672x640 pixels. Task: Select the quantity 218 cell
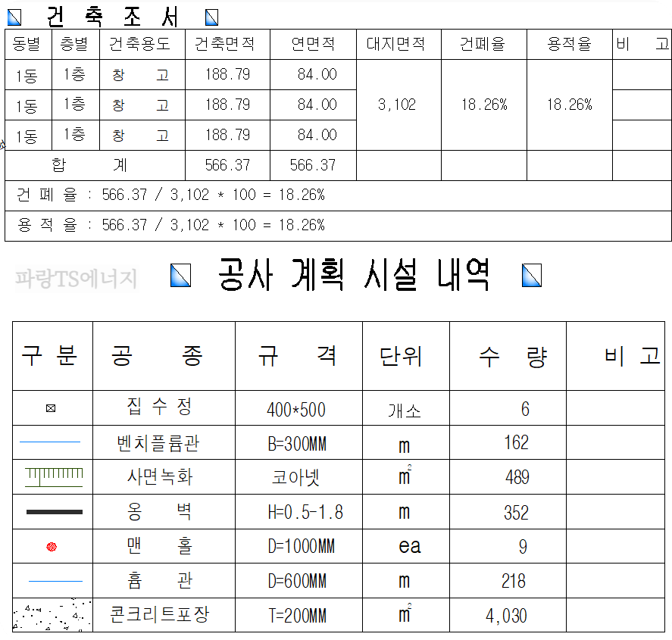[514, 582]
